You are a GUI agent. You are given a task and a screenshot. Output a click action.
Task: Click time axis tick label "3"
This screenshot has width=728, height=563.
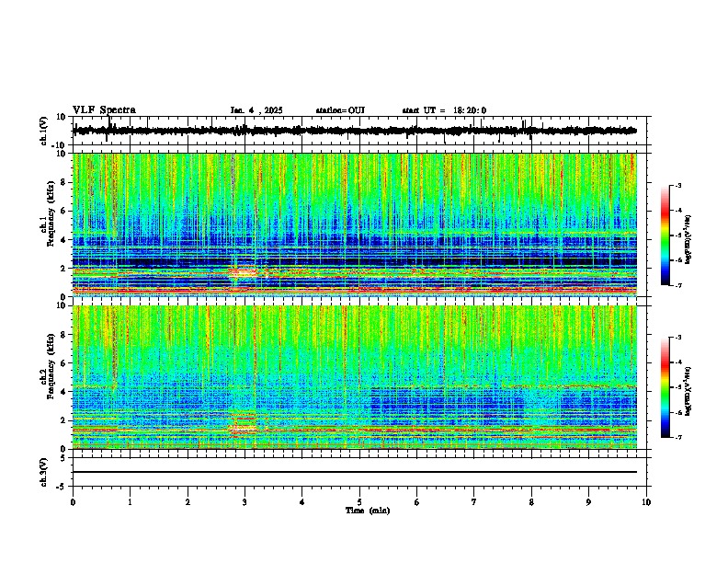[x=245, y=502]
